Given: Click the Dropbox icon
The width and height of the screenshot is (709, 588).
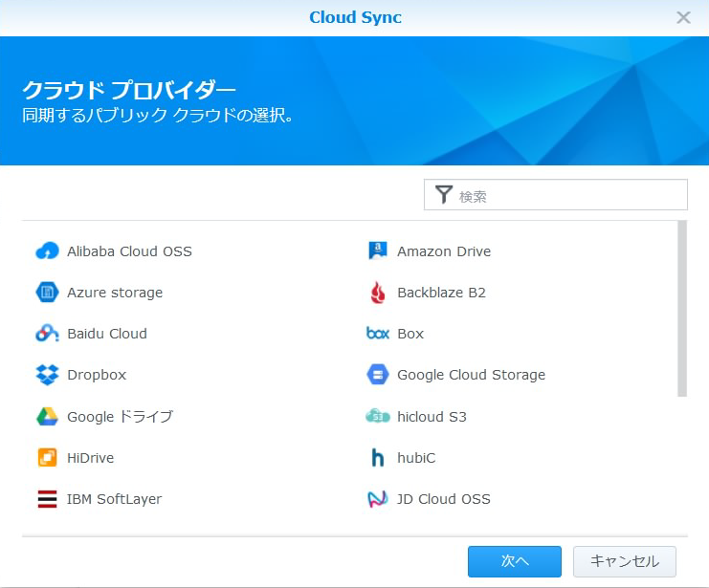Looking at the screenshot, I should tap(47, 375).
